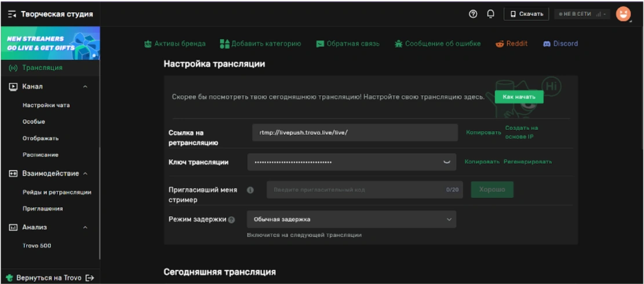Toggle the sidebar menu hamburger icon
The width and height of the screenshot is (644, 284).
pyautogui.click(x=12, y=14)
